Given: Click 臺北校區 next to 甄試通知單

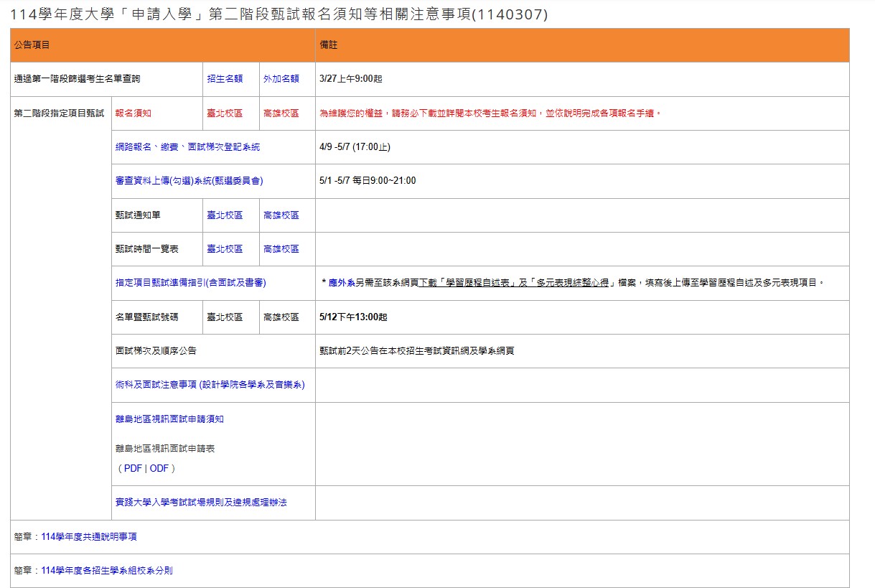Looking at the screenshot, I should [225, 215].
